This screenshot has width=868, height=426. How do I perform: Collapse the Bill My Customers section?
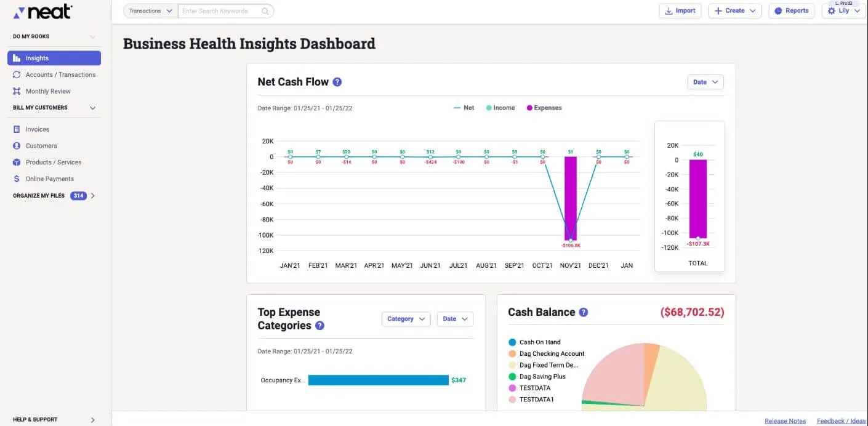[x=93, y=108]
